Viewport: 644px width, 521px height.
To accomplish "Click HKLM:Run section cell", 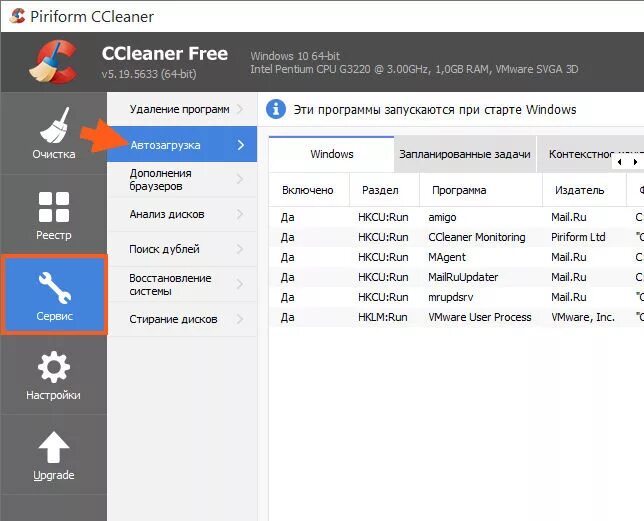I will tap(382, 317).
